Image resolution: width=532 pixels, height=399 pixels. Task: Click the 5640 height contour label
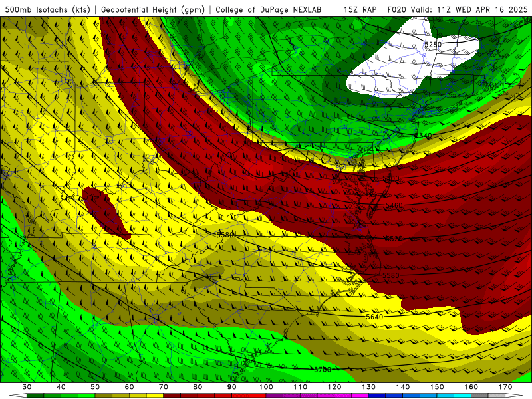click(374, 317)
